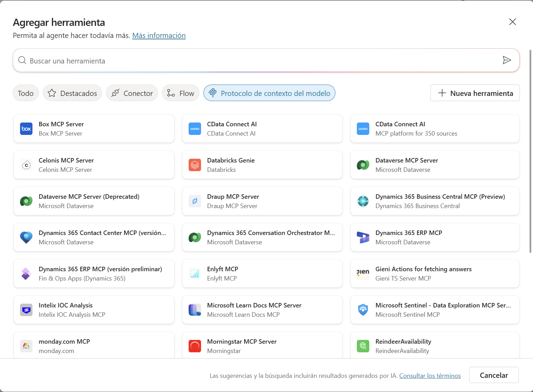Switch to the Conector filter tab

tap(132, 93)
